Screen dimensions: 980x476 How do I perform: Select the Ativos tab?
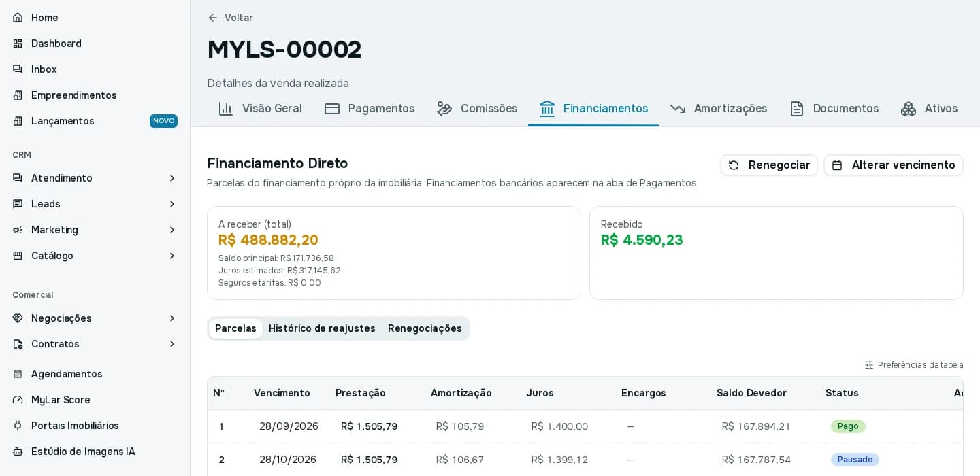(929, 109)
